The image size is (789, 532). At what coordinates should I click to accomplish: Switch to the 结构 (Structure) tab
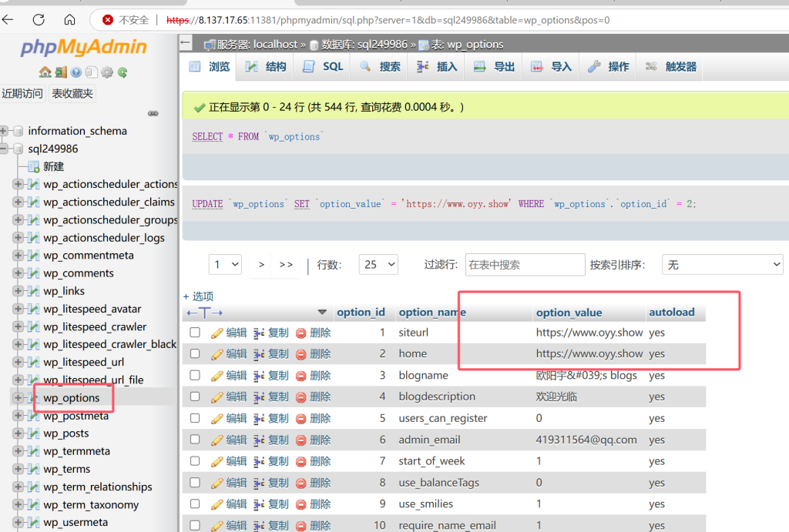[266, 67]
